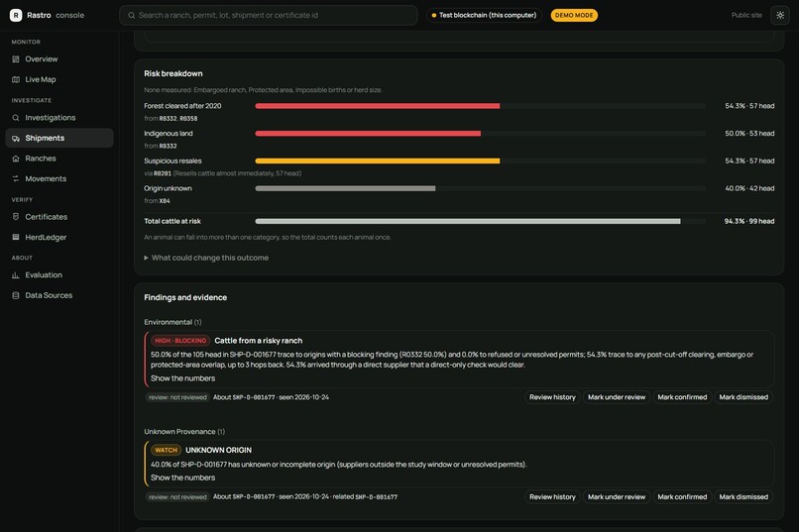The height and width of the screenshot is (532, 799).
Task: Open the HerdLedger page
Action: 59,237
